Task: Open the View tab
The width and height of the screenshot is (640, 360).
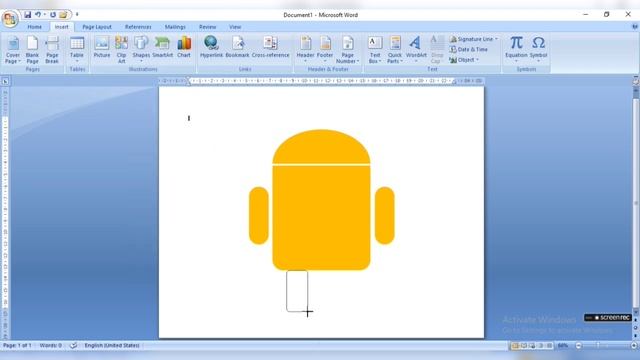Action: (235, 27)
